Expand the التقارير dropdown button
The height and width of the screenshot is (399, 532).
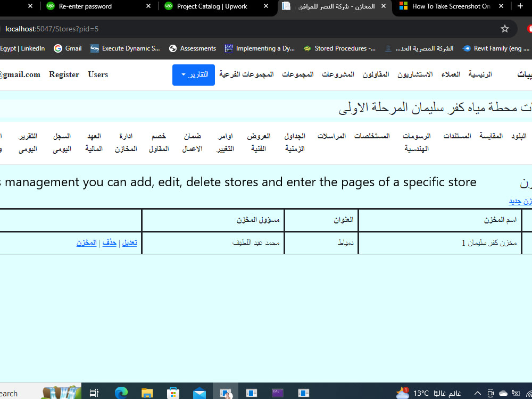[x=194, y=74]
